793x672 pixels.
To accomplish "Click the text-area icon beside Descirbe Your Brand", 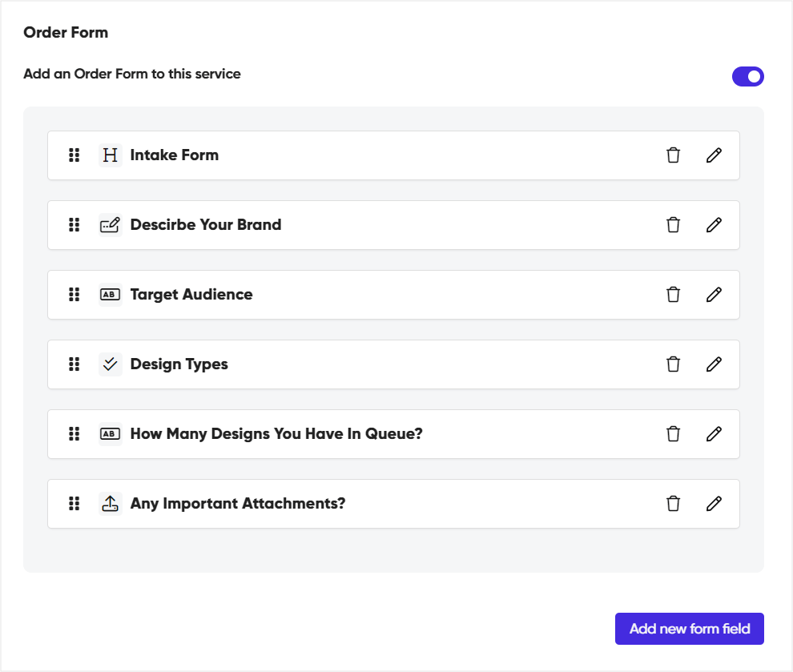I will pyautogui.click(x=111, y=225).
